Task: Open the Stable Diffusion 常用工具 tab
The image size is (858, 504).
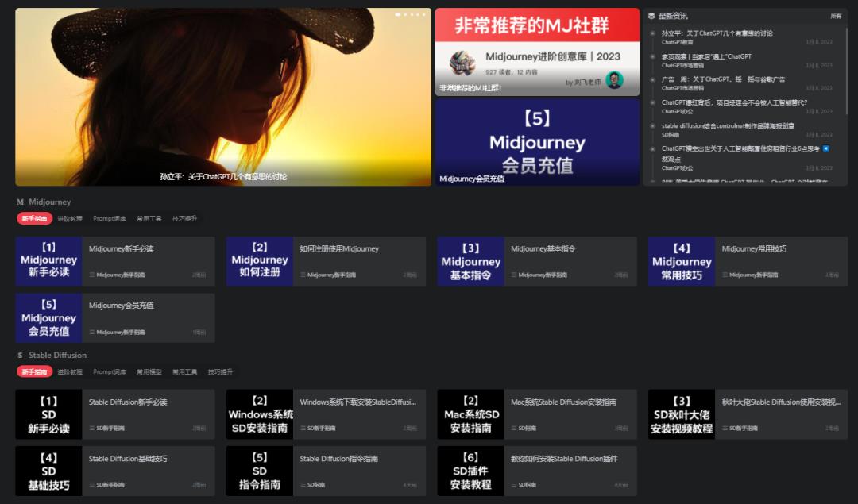Action: (184, 371)
